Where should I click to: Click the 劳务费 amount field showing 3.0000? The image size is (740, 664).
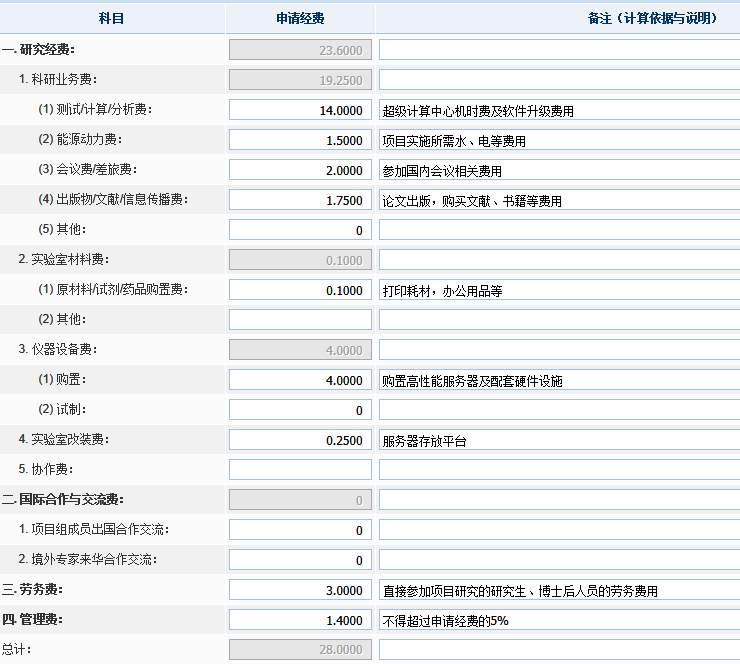300,590
